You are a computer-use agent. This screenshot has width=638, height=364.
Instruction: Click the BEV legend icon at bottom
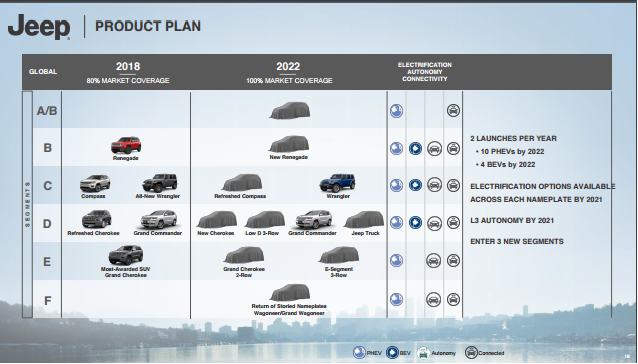tap(392, 352)
